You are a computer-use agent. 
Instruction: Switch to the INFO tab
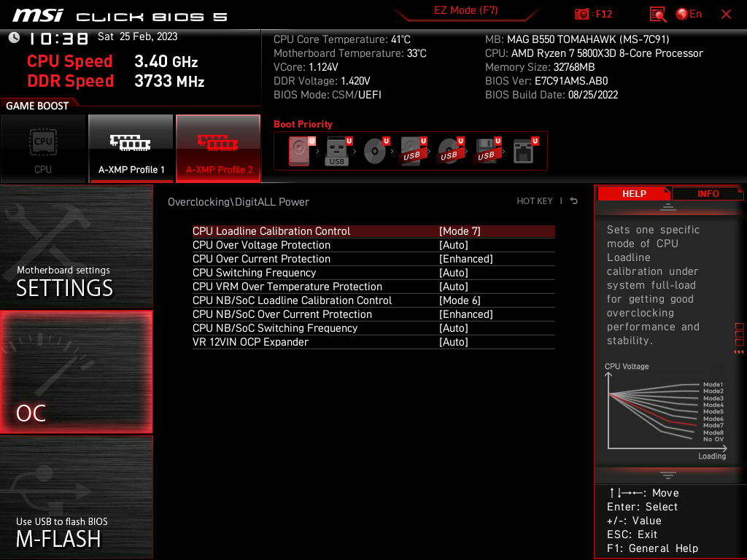click(708, 194)
